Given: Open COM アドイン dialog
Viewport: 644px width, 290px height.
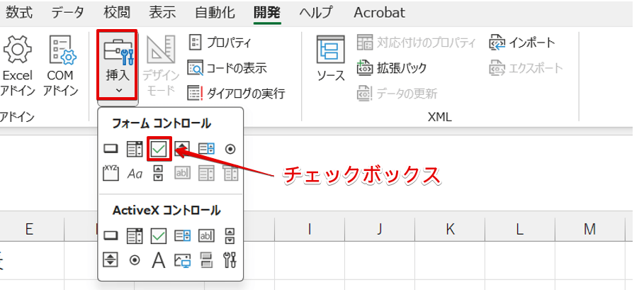Looking at the screenshot, I should click(60, 66).
